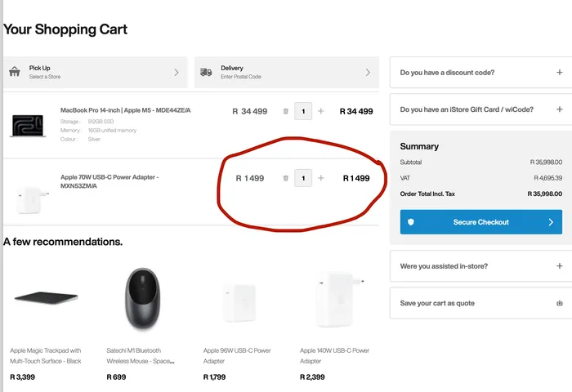Click the MacBook Pro quantity field
572x392 pixels.
point(303,111)
